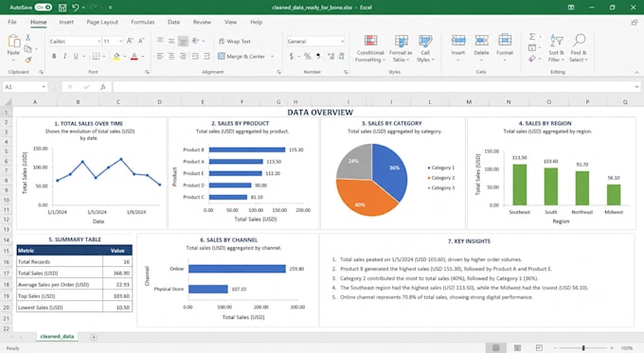Click the Decrease Font Size icon

[141, 41]
